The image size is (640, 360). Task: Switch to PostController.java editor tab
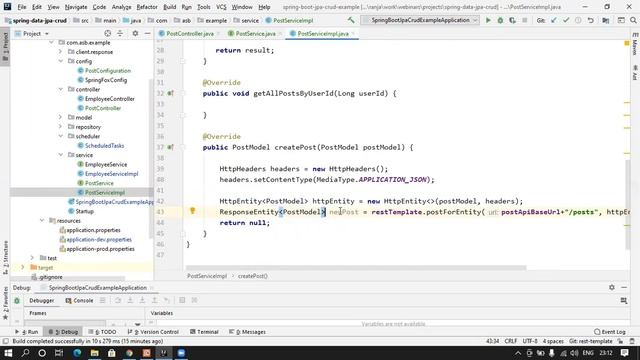[x=190, y=33]
